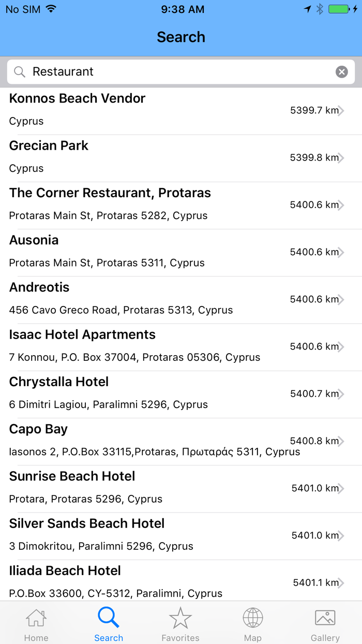Open The Corner Restaurant, Protaras entry
Image resolution: width=362 pixels, height=644 pixels.
pos(155,204)
